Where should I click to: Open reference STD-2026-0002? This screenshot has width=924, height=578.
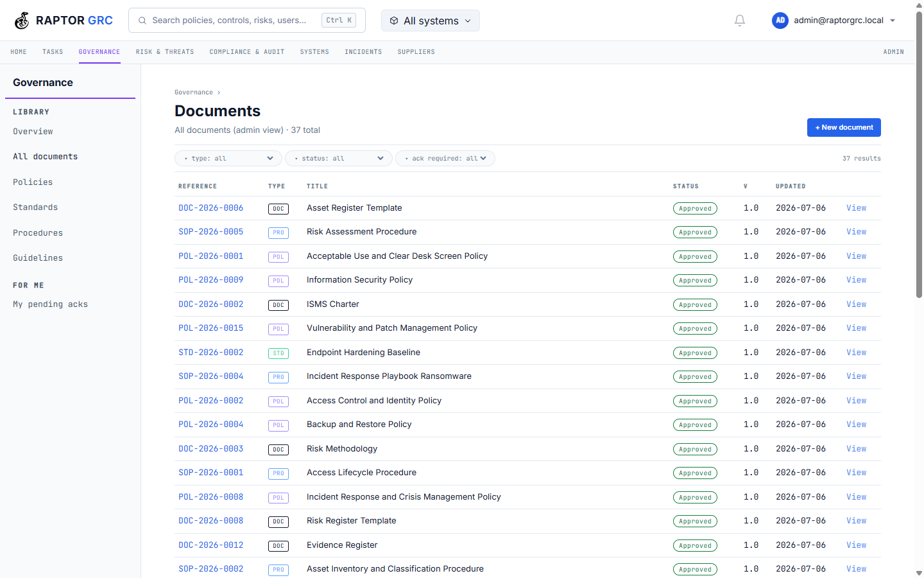pyautogui.click(x=211, y=353)
